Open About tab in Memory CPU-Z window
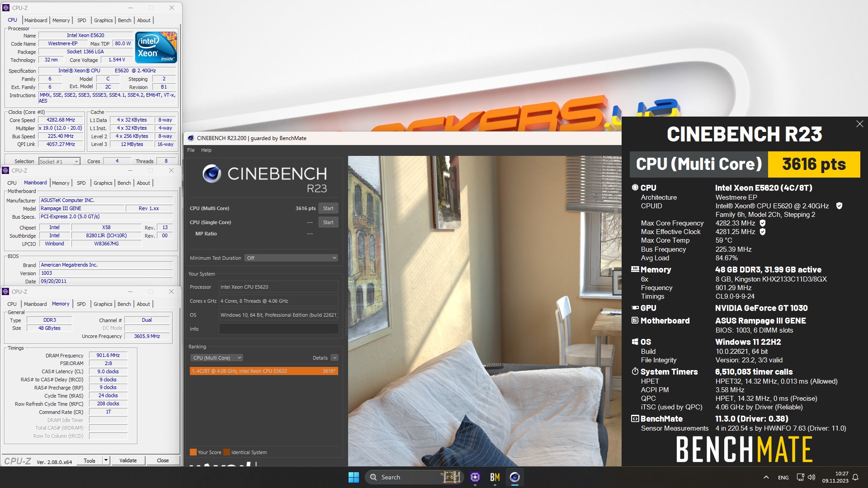This screenshot has height=488, width=868. 143,304
